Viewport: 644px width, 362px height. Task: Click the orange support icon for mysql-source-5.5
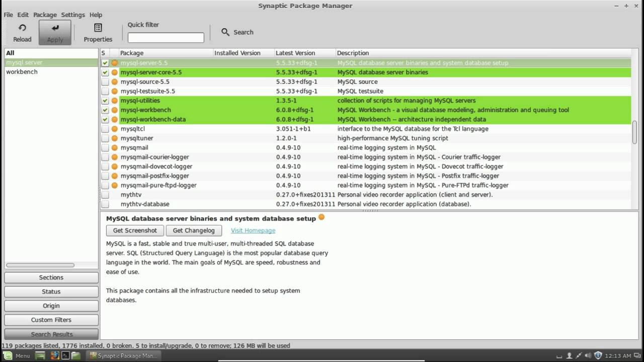click(115, 82)
